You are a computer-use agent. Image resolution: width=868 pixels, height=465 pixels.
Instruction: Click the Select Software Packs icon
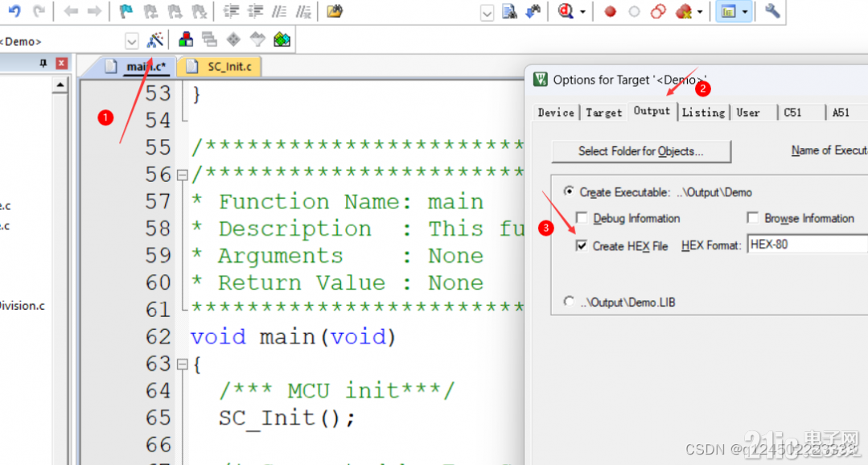pos(258,40)
